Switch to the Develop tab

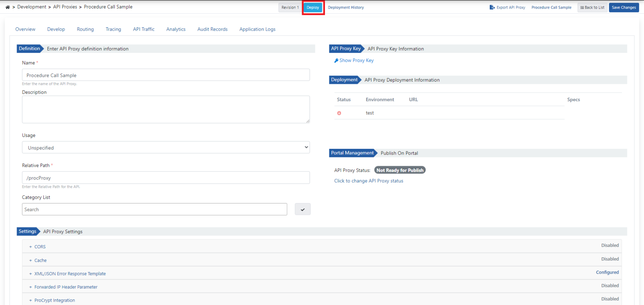[56, 29]
